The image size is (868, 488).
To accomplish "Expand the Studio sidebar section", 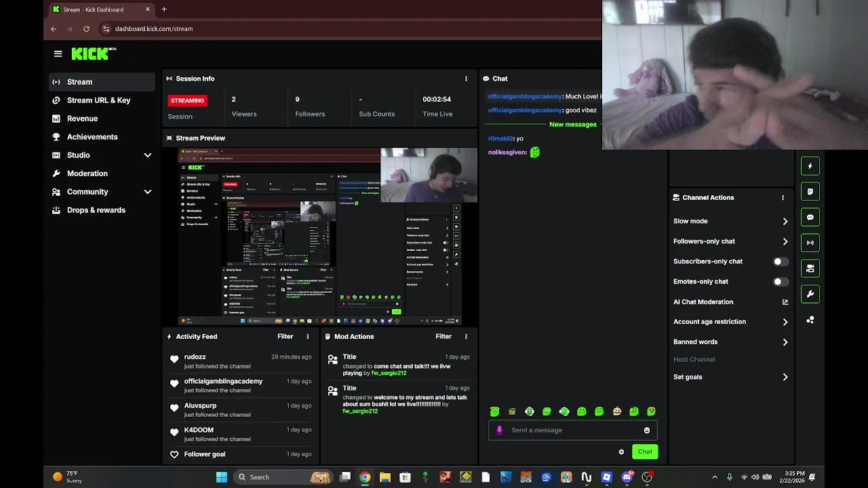I will 148,155.
